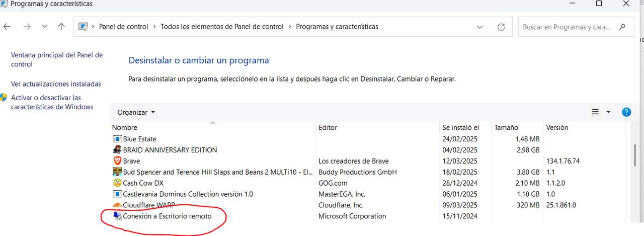Click publisher Buddy Productions GmbH
The width and height of the screenshot is (644, 236).
[358, 172]
